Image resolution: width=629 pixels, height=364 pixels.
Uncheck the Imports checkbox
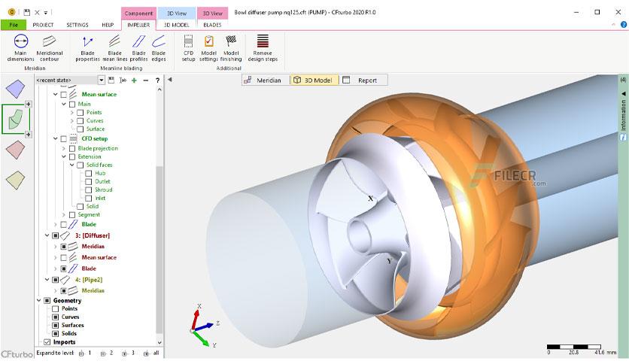click(47, 342)
